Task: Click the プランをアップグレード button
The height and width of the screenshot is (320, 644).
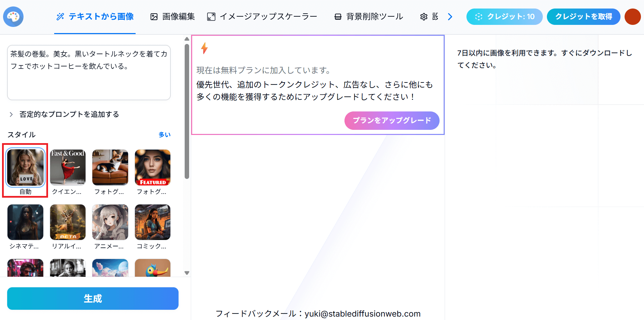Action: click(x=392, y=120)
